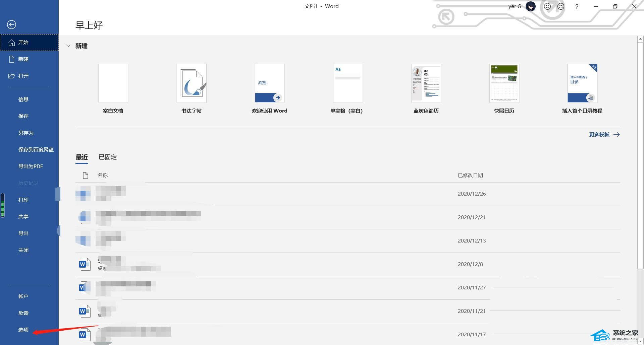Click the scrollbar up arrow
This screenshot has height=345, width=644.
(640, 39)
